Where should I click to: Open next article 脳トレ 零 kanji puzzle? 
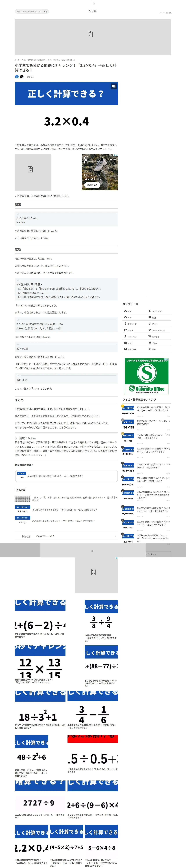[66, 499]
